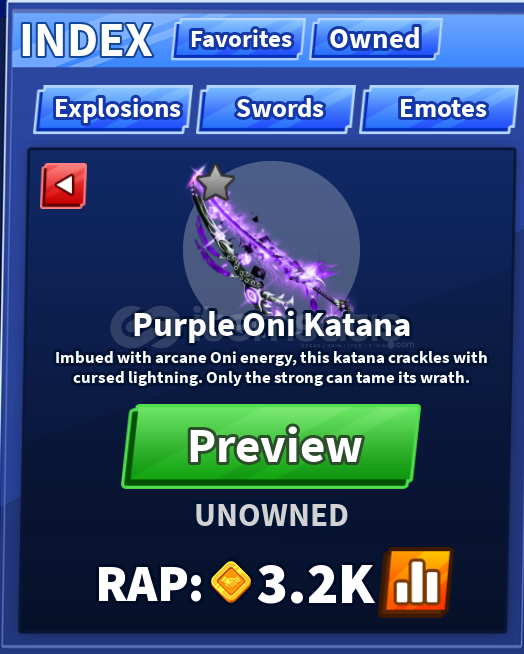Open the Favorites filter tab
Viewport: 524px width, 654px height.
click(238, 39)
